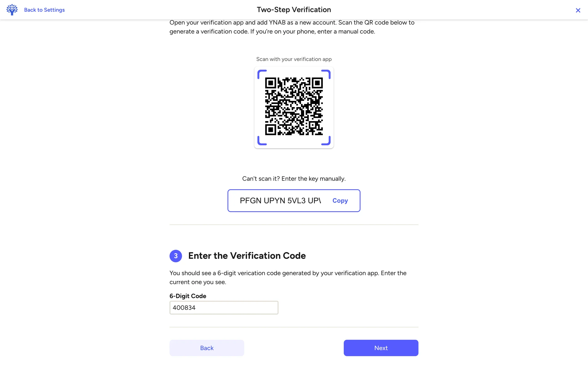Viewport: 588px width, 368px height.
Task: Click the QR code's bottom-left finder square
Action: 271,130
